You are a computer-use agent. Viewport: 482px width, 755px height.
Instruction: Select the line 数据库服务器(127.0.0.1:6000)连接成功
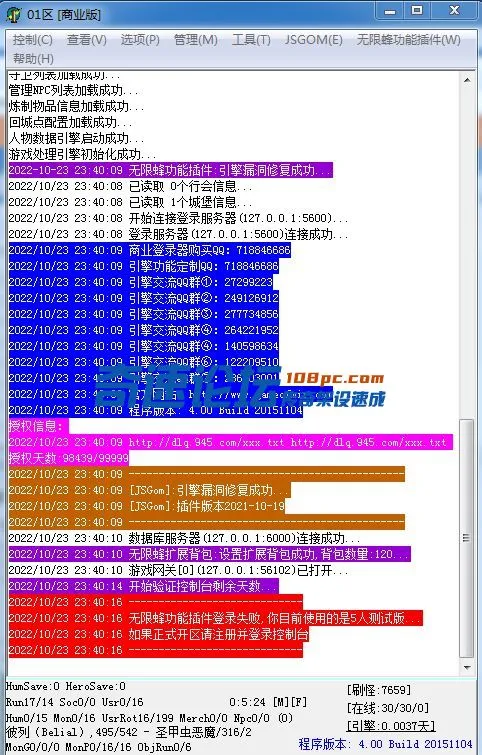click(184, 538)
